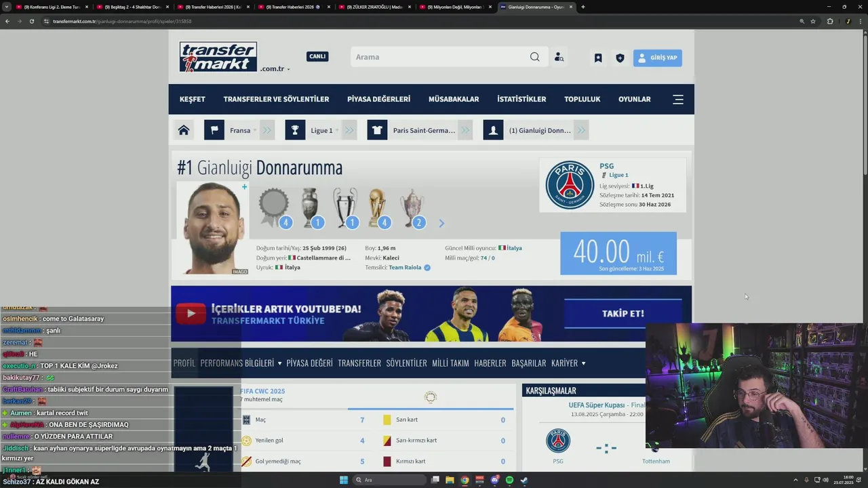
Task: Open the FIFA CWC 2025 link
Action: (x=262, y=391)
